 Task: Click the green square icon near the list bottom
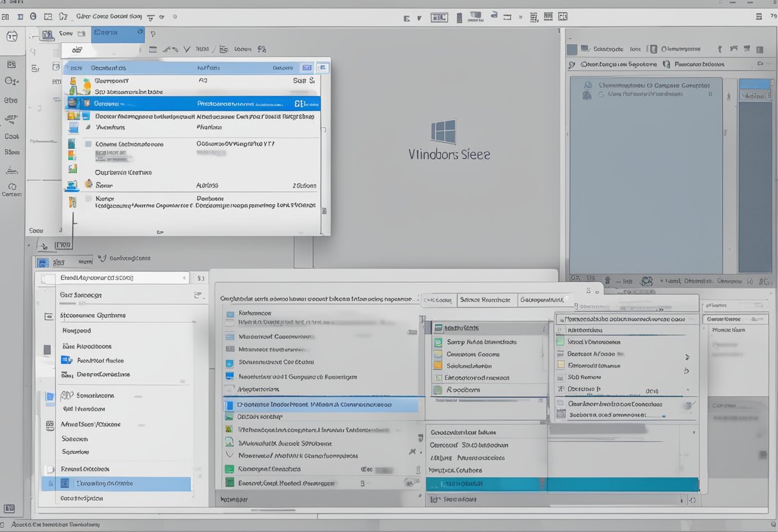point(230,469)
